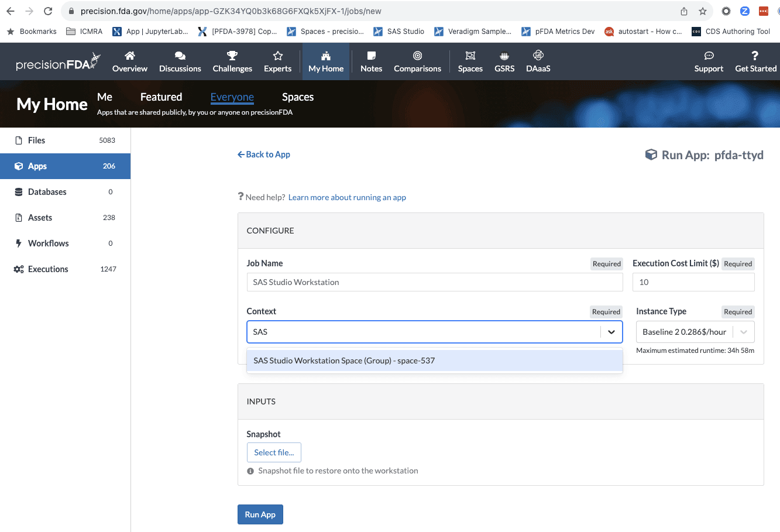Viewport: 780px width, 532px height.
Task: Click Select file for Snapshot
Action: coord(274,452)
